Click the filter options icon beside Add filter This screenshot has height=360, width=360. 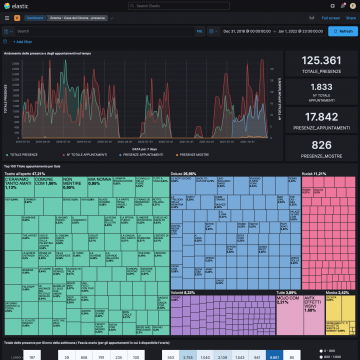click(5, 42)
